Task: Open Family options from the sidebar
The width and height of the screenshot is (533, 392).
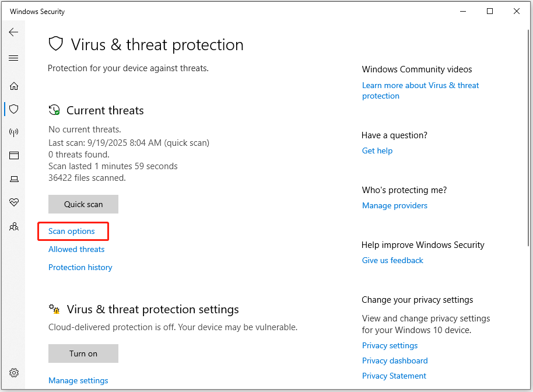Action: coord(13,226)
